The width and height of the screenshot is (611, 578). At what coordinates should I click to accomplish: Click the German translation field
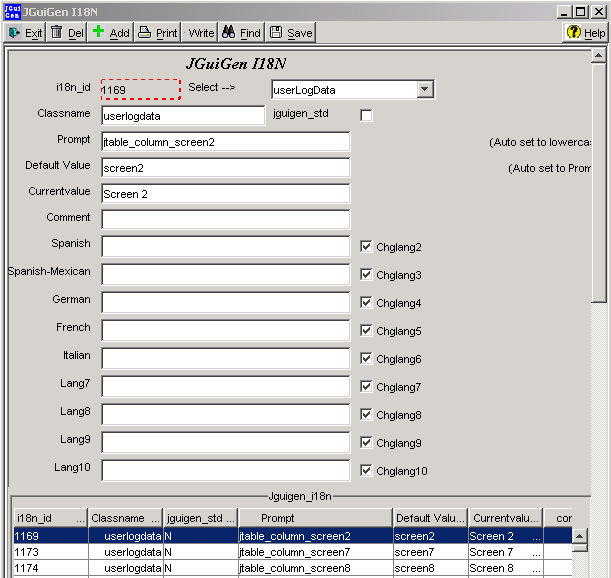pyautogui.click(x=226, y=302)
